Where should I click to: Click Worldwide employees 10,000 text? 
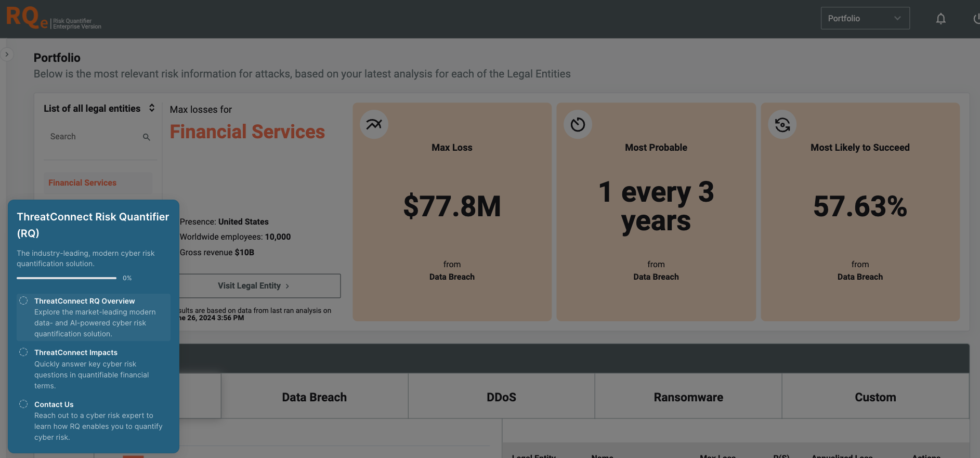coord(235,237)
